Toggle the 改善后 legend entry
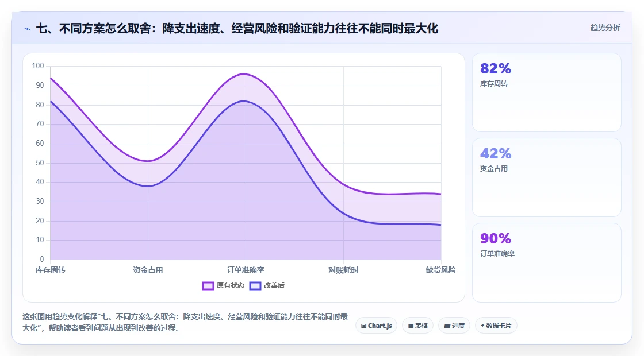Screen dimensions: 644x356 coord(267,285)
